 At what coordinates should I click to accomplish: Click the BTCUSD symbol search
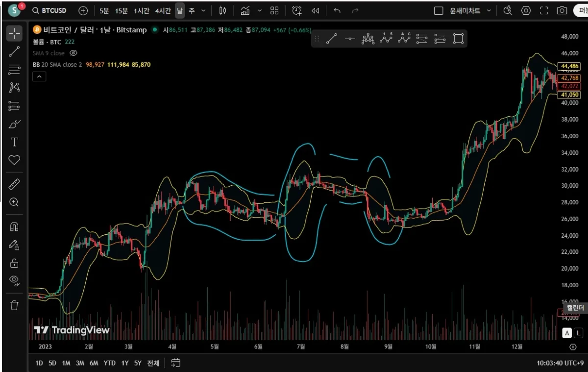pyautogui.click(x=49, y=10)
